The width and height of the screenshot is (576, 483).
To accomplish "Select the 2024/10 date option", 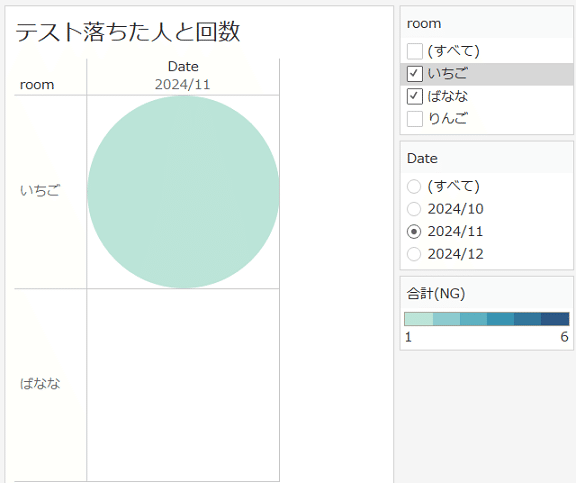I will (414, 209).
